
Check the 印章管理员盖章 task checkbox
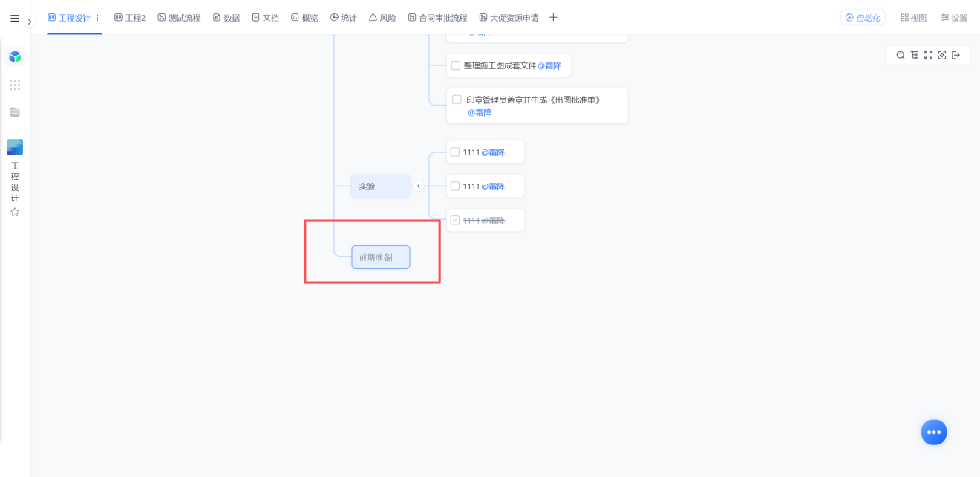(457, 100)
